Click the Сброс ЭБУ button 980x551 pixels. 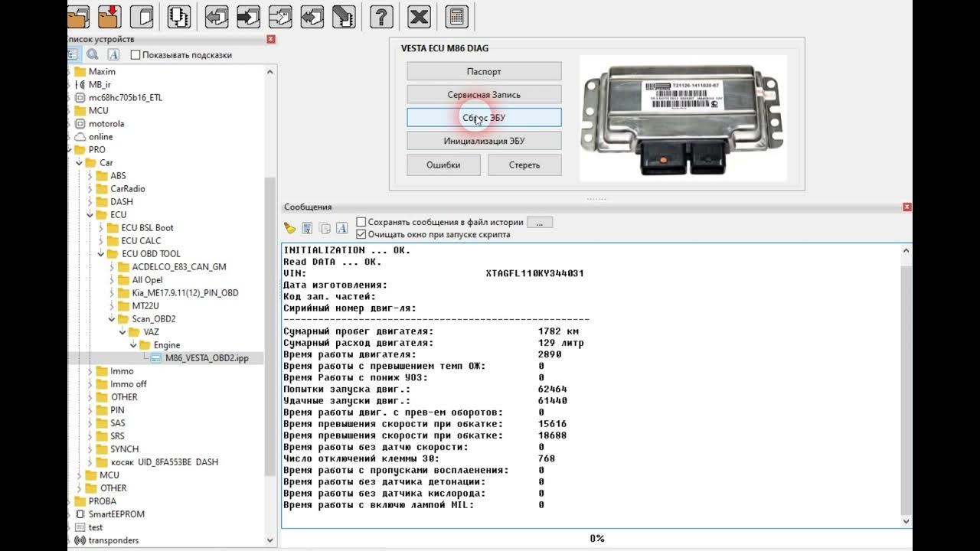(484, 118)
